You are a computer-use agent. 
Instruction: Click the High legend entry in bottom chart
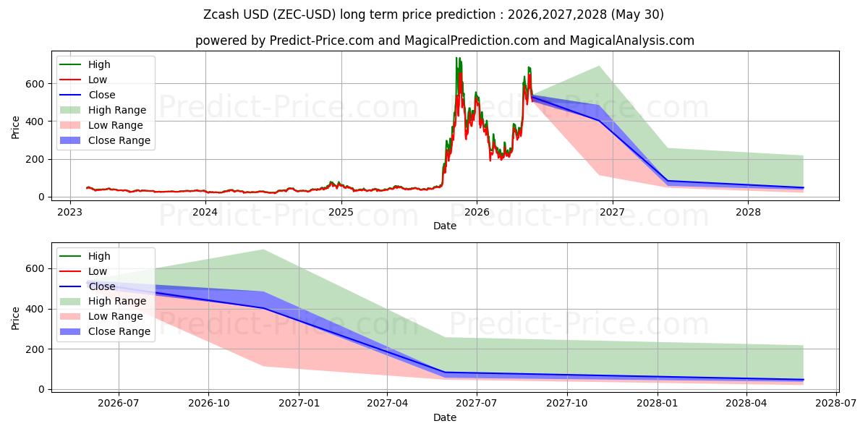[99, 256]
